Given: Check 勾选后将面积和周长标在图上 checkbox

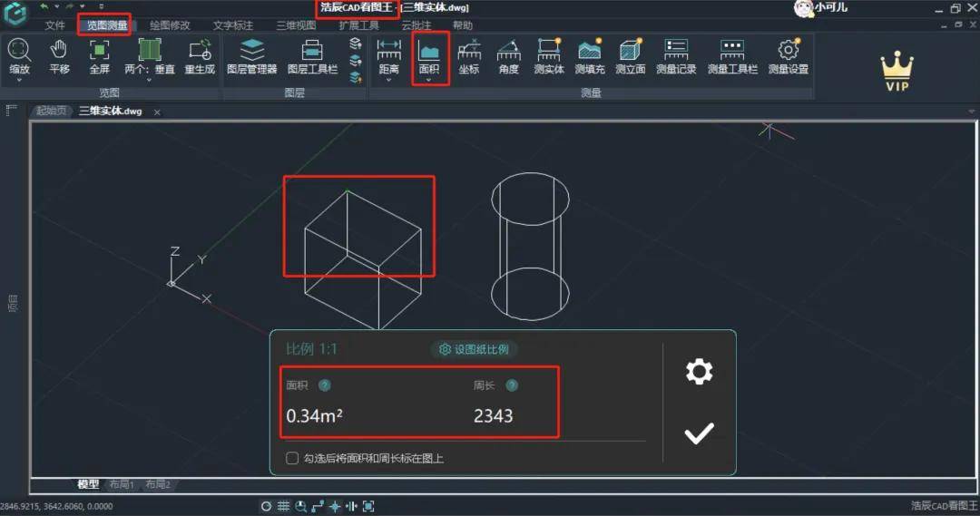Looking at the screenshot, I should tap(292, 458).
